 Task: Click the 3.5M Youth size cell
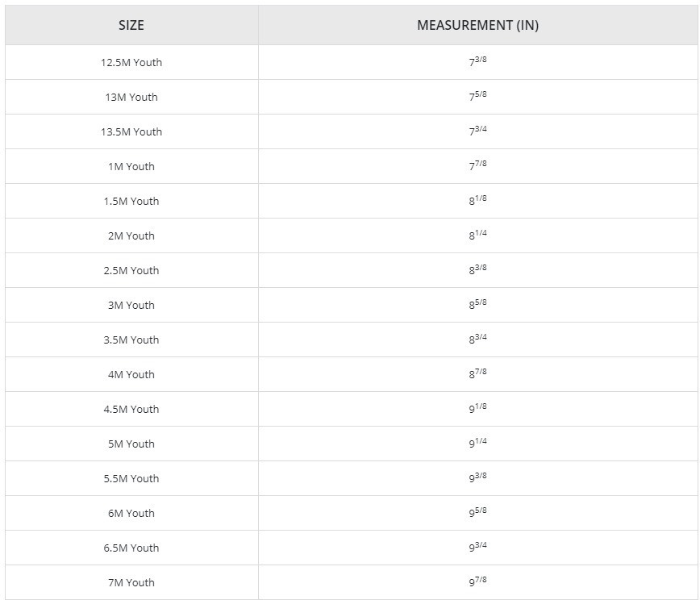[131, 340]
